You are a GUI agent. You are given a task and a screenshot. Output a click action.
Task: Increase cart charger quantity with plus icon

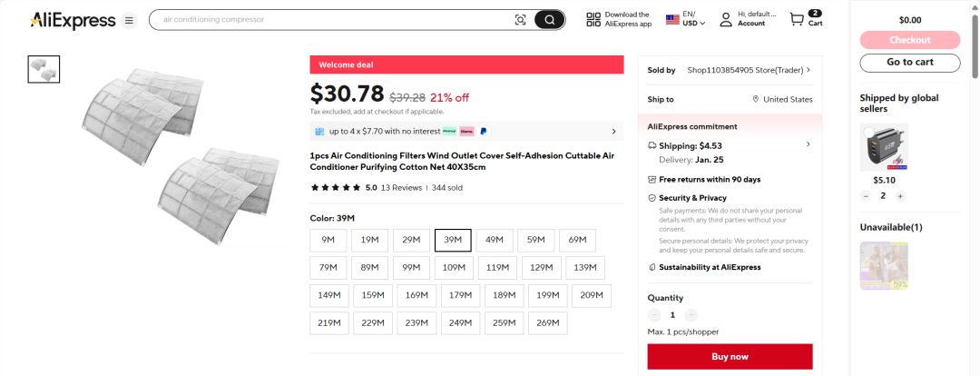pos(900,196)
